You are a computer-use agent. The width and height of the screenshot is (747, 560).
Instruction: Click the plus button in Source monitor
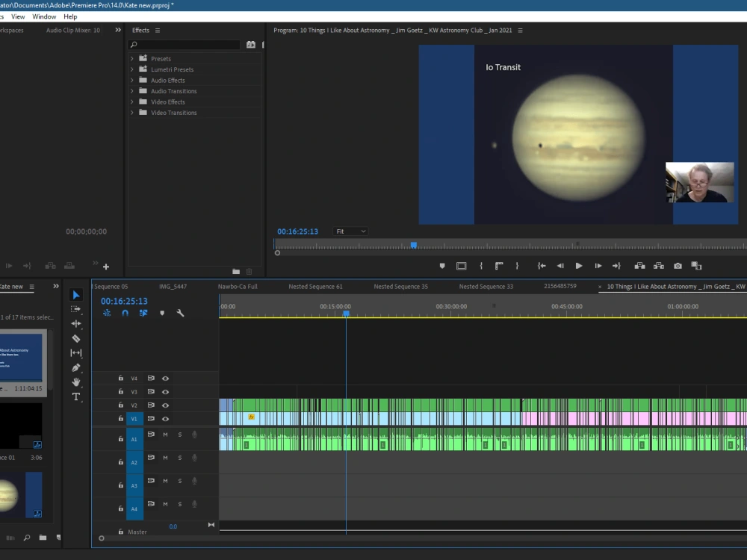(x=106, y=267)
